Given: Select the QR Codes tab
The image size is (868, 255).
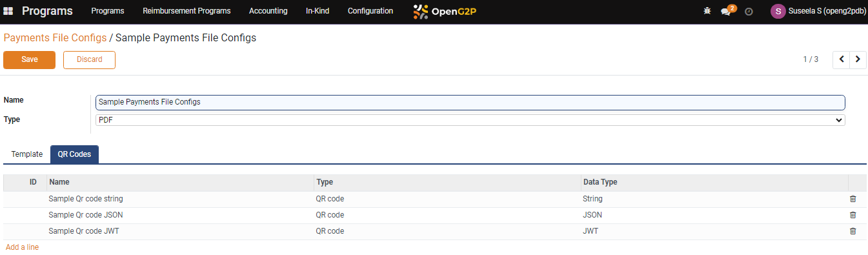Looking at the screenshot, I should [x=74, y=154].
